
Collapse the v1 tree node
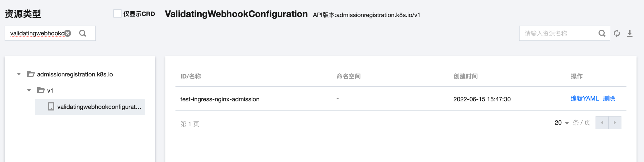click(29, 90)
